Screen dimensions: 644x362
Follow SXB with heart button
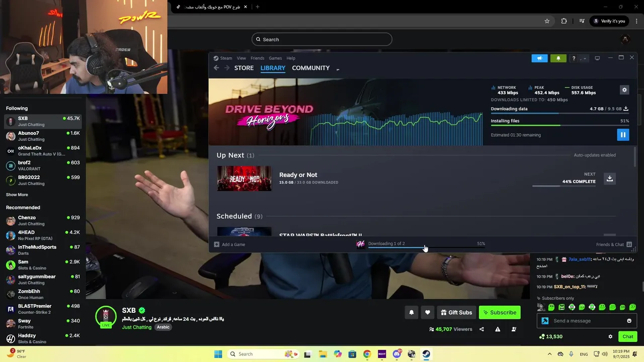(x=428, y=312)
